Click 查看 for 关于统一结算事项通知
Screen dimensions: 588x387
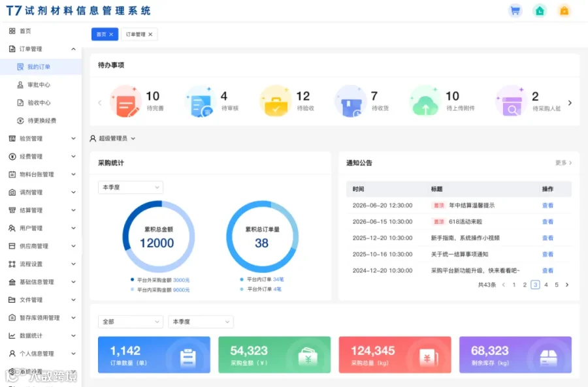pos(547,255)
